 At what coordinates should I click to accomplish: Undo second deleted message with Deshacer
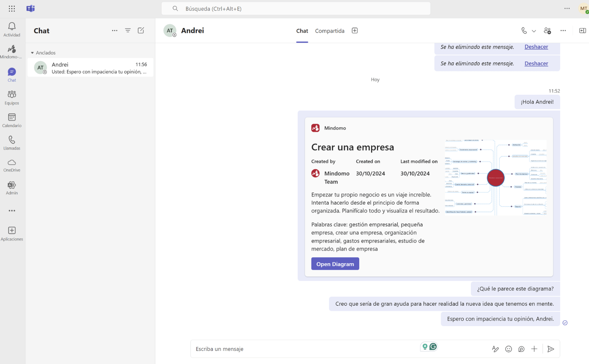536,64
